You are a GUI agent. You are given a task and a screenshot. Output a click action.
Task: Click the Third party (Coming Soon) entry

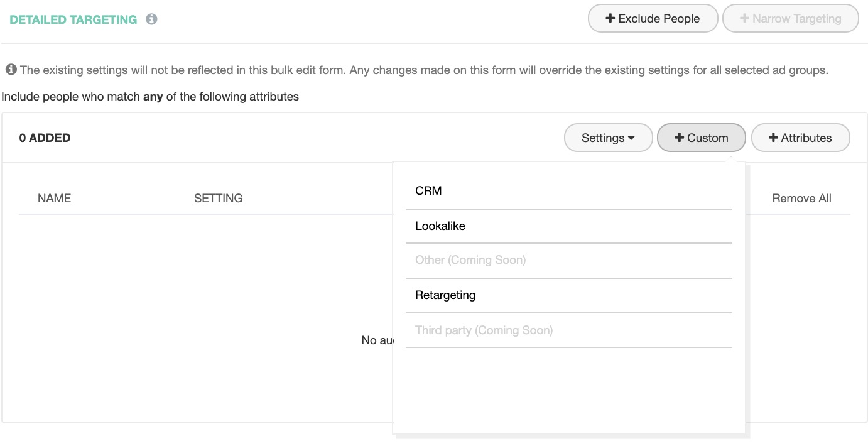click(484, 330)
